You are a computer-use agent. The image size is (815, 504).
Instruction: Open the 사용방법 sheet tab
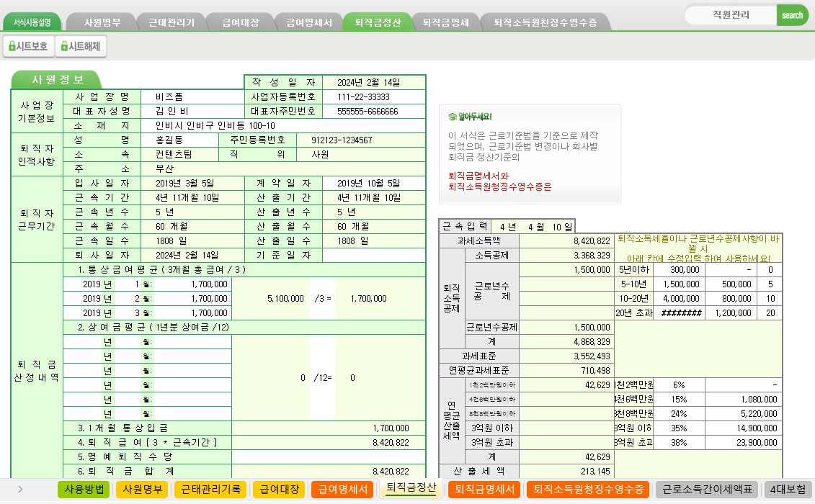[84, 490]
